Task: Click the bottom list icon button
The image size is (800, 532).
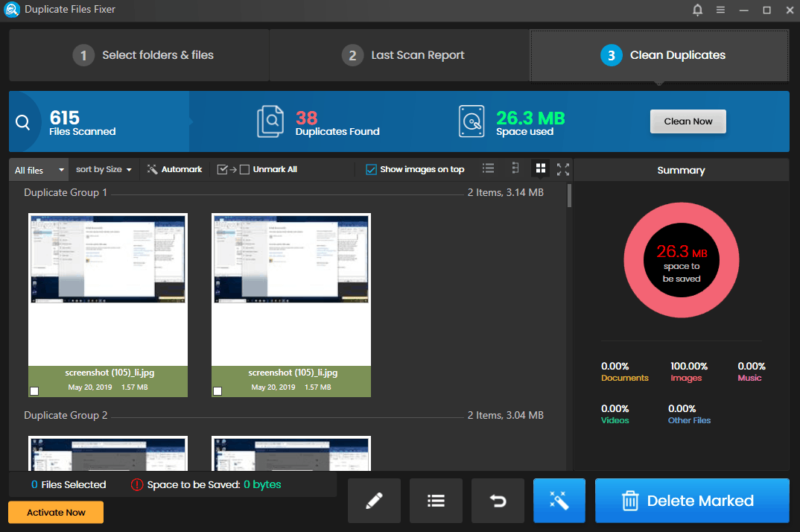Action: pos(436,501)
